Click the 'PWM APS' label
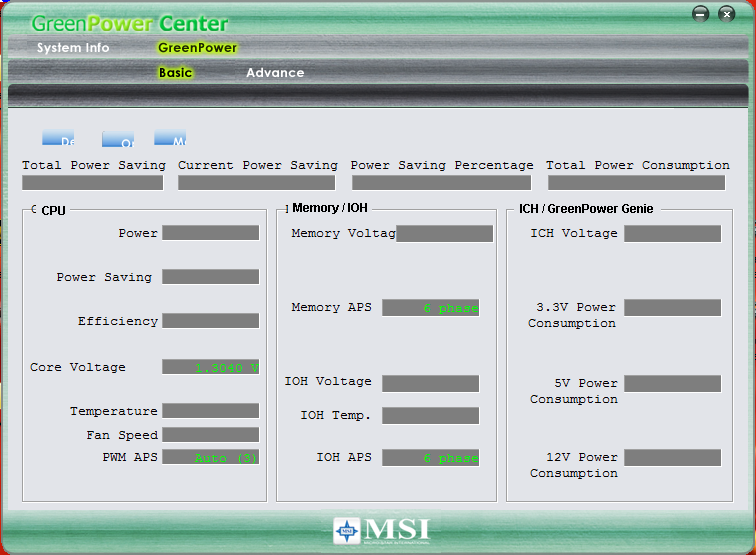This screenshot has height=555, width=756. tap(130, 457)
